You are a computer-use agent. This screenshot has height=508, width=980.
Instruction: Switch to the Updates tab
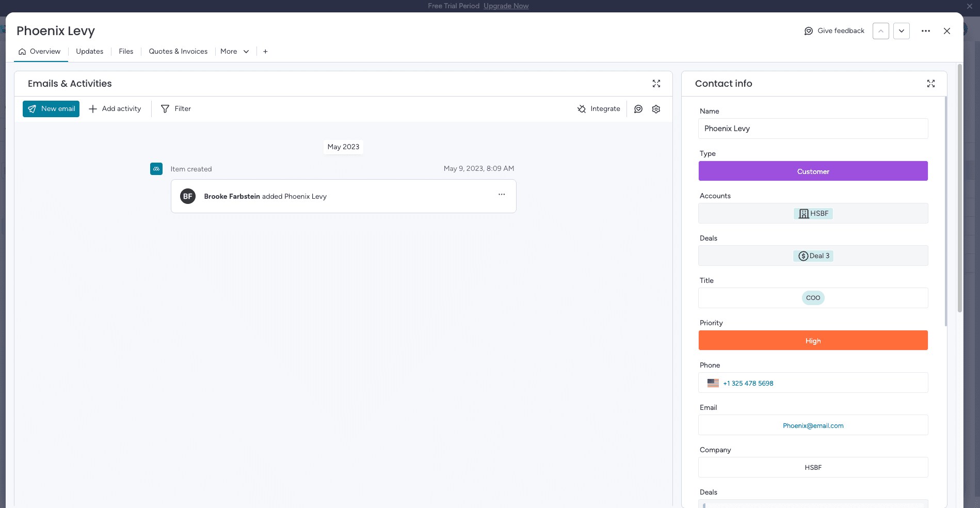[x=89, y=52]
